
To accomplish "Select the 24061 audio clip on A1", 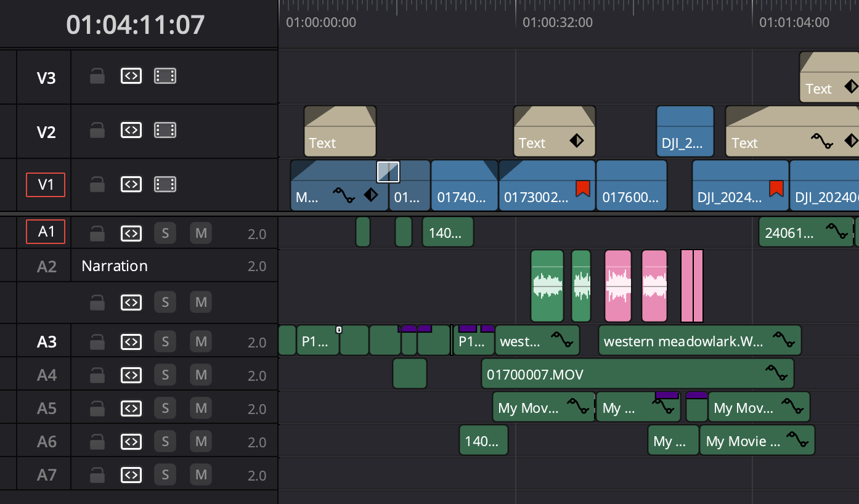I will [806, 232].
